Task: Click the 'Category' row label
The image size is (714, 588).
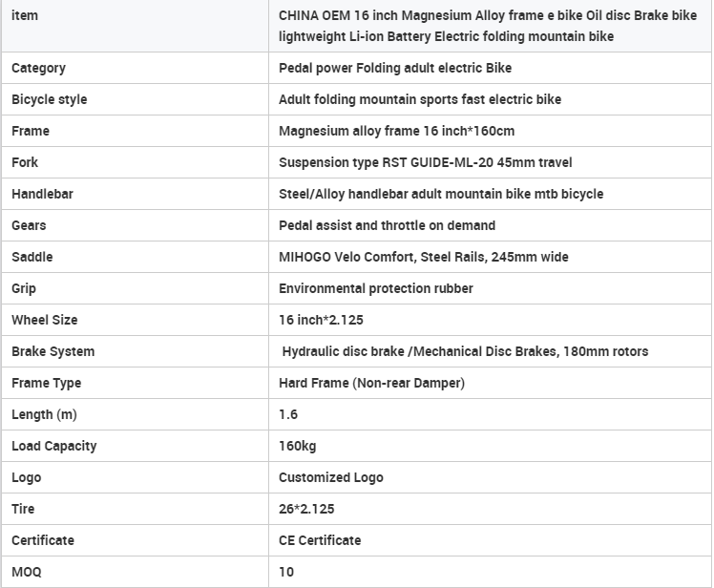Action: tap(38, 68)
